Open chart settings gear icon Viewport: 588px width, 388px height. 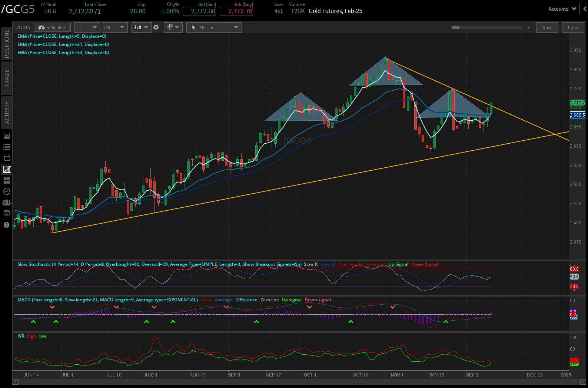(156, 27)
